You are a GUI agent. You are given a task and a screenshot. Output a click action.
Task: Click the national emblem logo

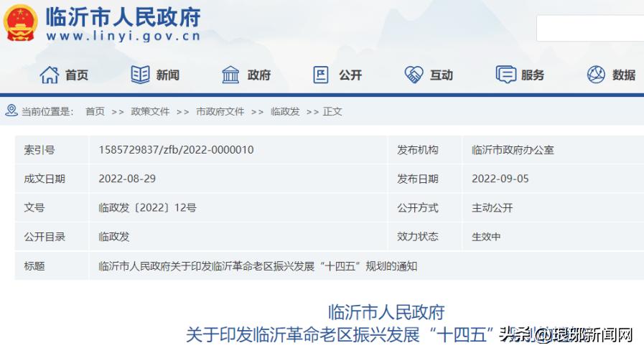[x=20, y=23]
